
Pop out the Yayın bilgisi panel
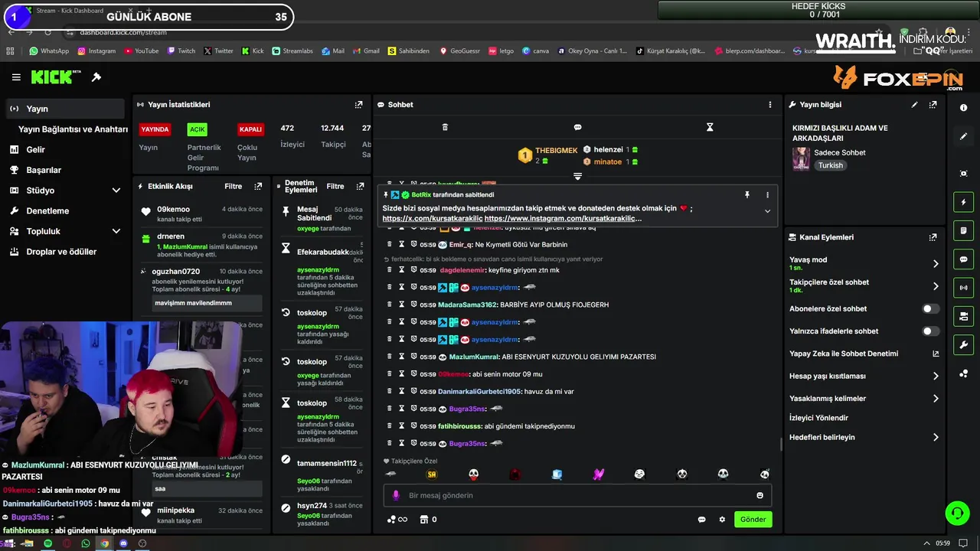(x=933, y=105)
